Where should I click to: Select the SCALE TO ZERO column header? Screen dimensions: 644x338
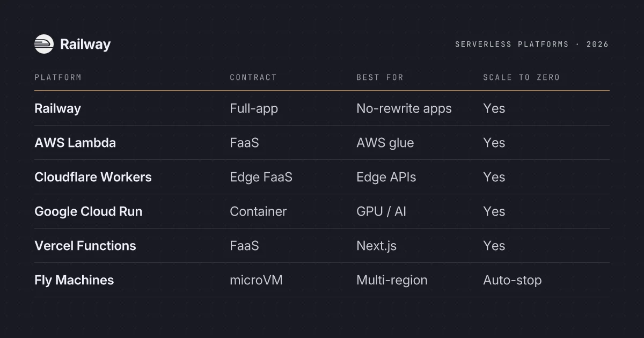tap(521, 77)
